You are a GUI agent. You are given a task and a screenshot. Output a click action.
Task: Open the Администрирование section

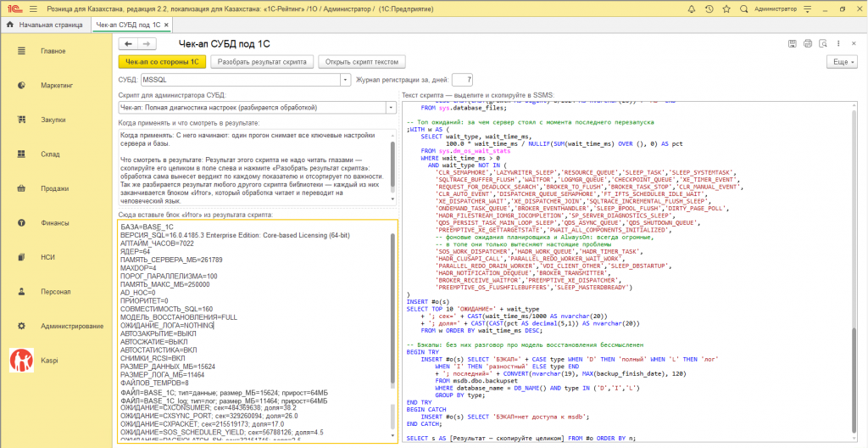(x=72, y=326)
